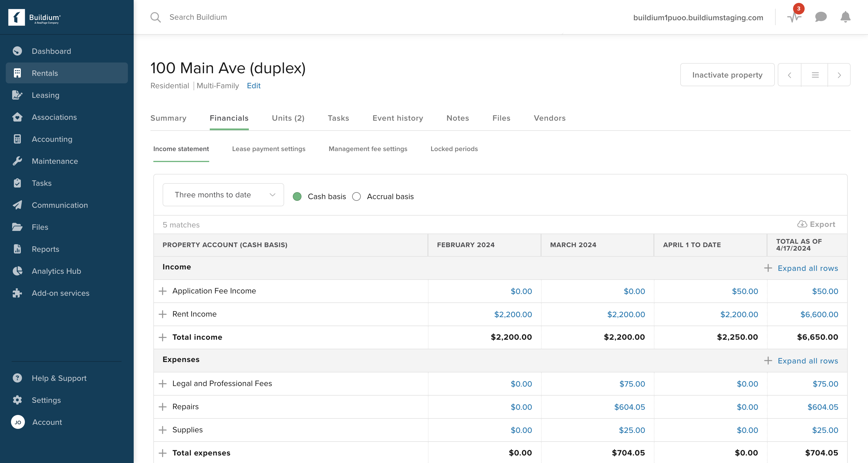Click the Analytics Hub pie chart icon
Screen dimensions: 868x463
(17, 271)
